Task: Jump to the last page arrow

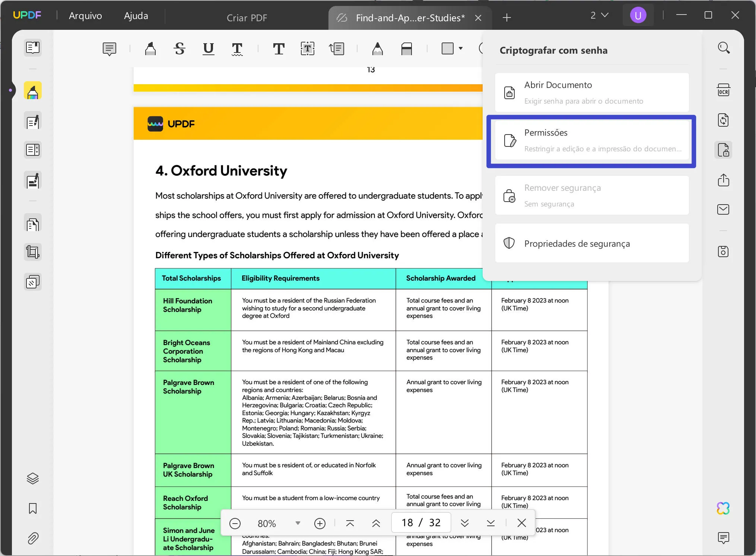Action: tap(491, 523)
